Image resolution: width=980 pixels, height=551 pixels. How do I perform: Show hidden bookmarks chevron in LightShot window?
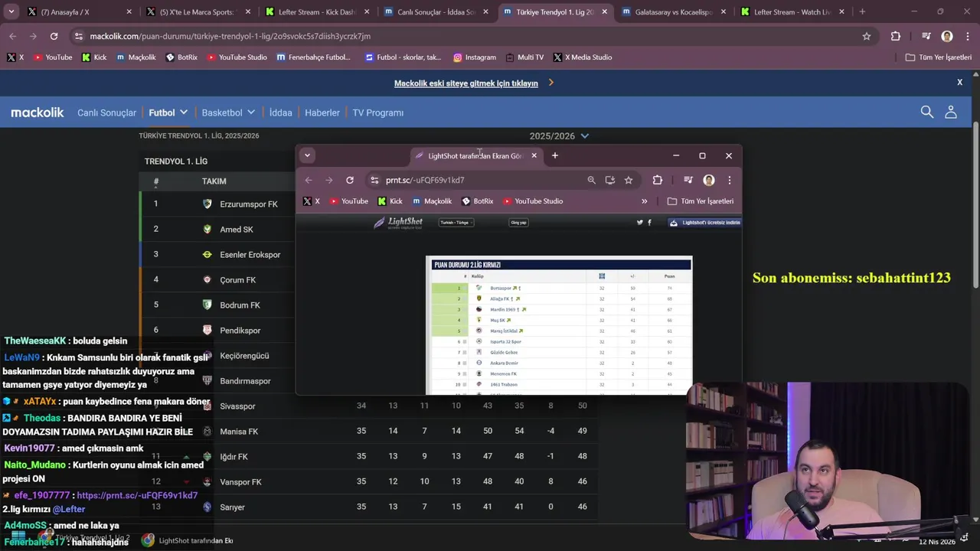tap(644, 201)
